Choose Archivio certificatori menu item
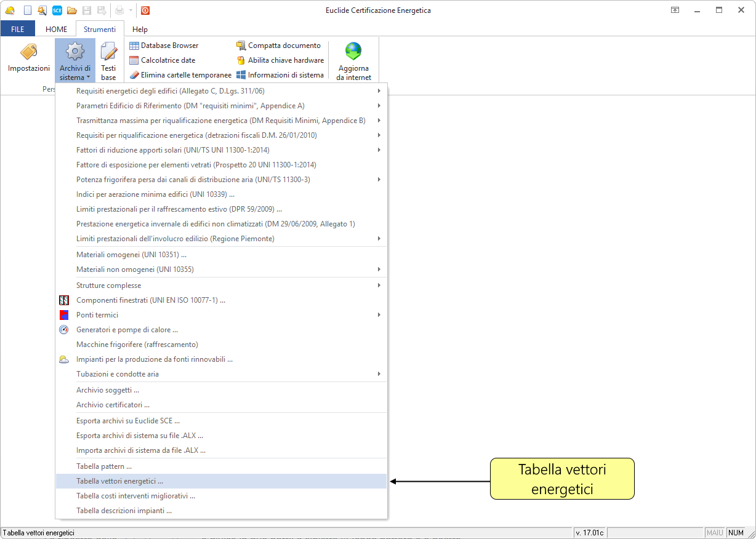 coord(113,405)
